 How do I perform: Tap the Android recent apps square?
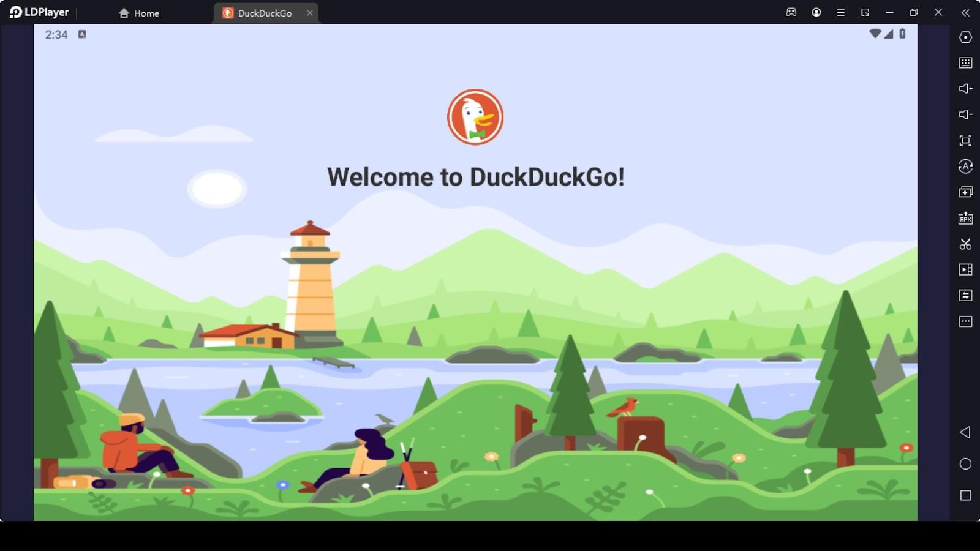click(965, 495)
